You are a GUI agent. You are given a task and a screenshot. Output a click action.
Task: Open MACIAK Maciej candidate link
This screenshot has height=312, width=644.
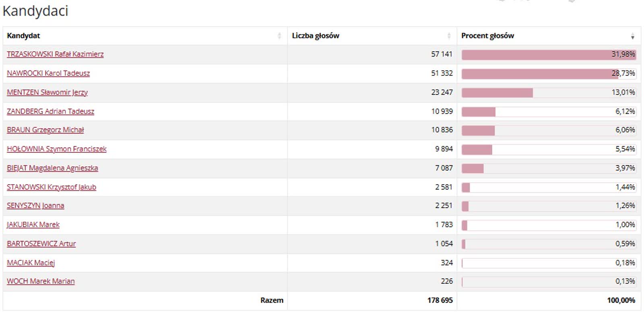pyautogui.click(x=31, y=263)
